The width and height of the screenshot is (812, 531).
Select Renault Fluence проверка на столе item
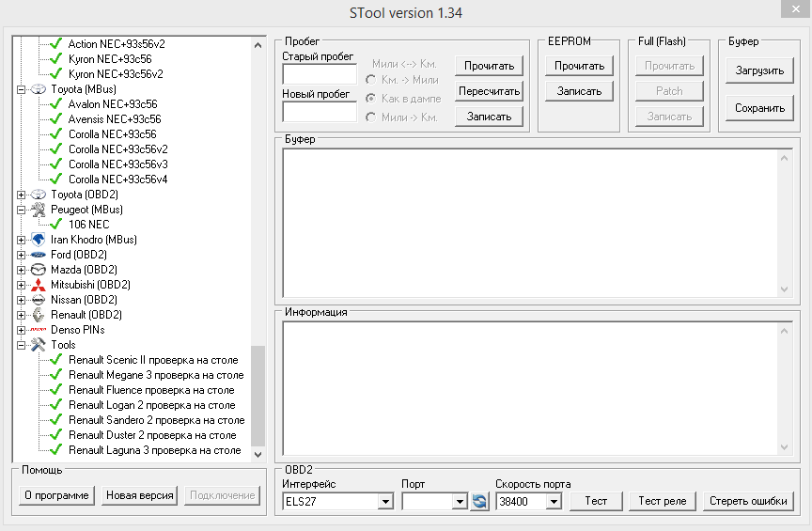pyautogui.click(x=151, y=390)
